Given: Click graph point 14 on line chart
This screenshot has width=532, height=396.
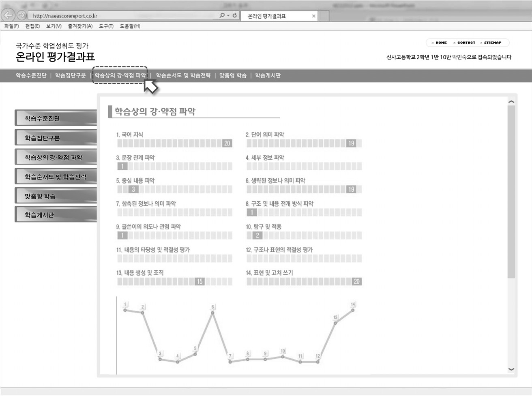Looking at the screenshot, I should (x=353, y=310).
